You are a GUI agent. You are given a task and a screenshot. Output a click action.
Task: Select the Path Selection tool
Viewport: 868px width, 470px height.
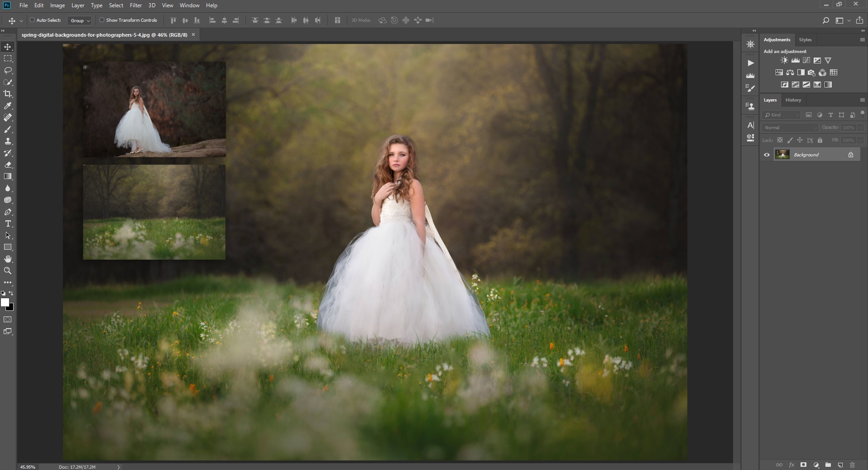[8, 235]
